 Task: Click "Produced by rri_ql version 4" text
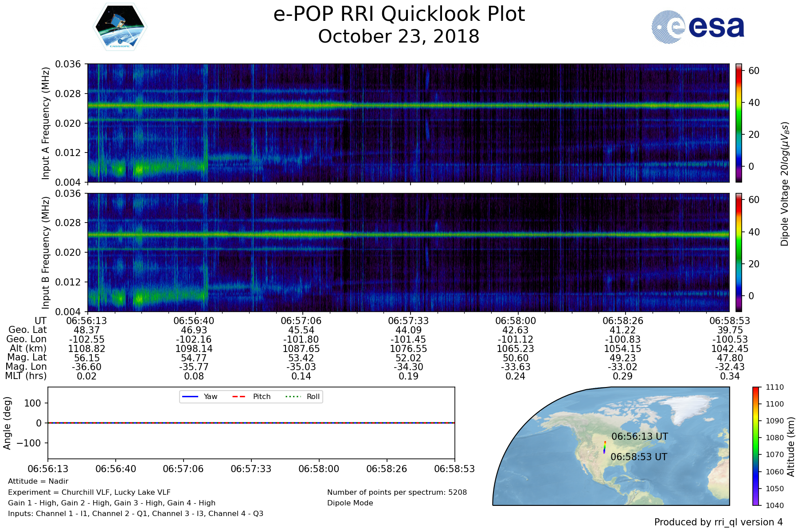[718, 522]
